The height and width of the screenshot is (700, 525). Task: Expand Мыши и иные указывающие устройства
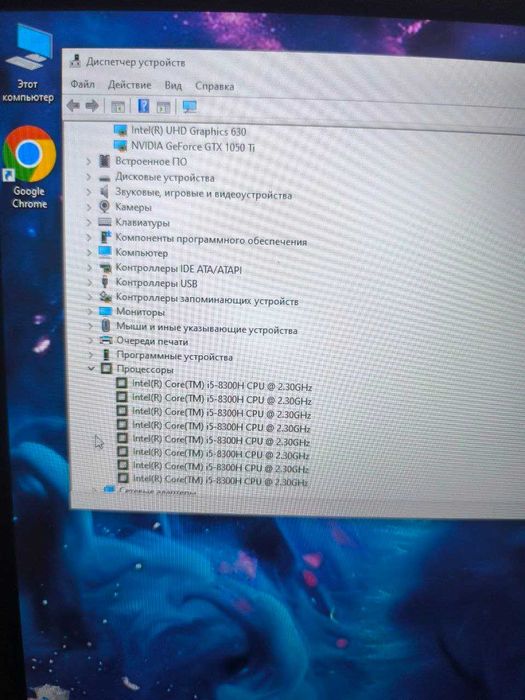pos(90,326)
